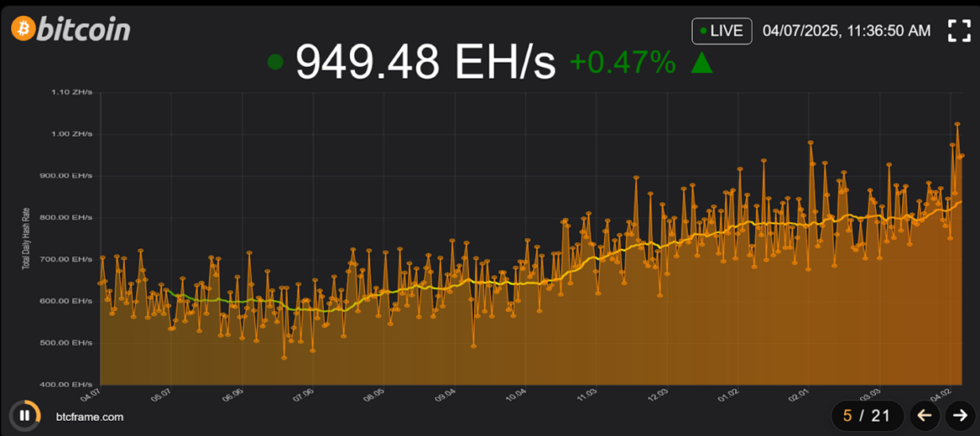Toggle the LIVE mode button

[721, 31]
